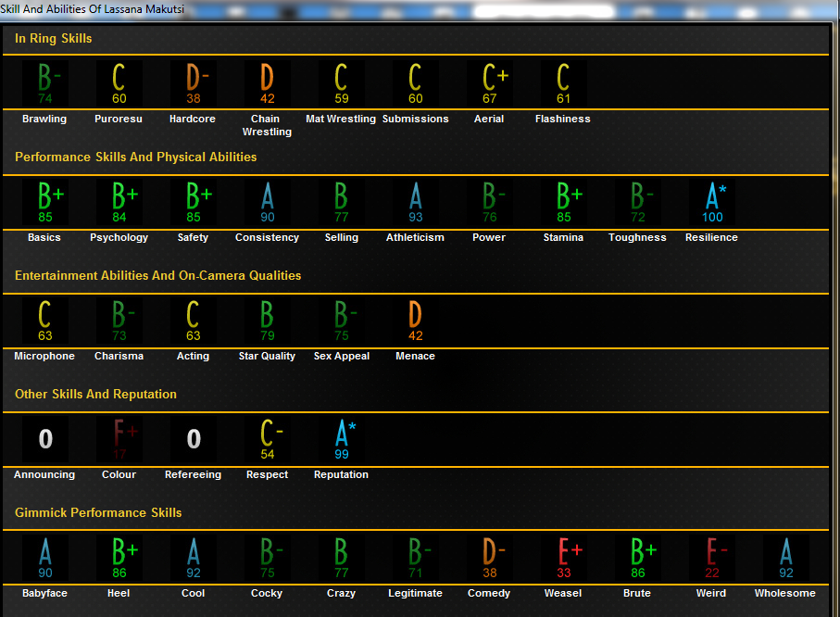Click the Performance Skills And Physical Abilities heading
This screenshot has height=617, width=840.
tap(135, 157)
